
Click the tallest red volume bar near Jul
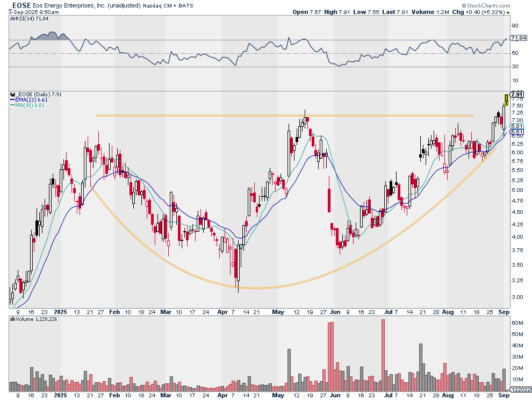pos(383,355)
